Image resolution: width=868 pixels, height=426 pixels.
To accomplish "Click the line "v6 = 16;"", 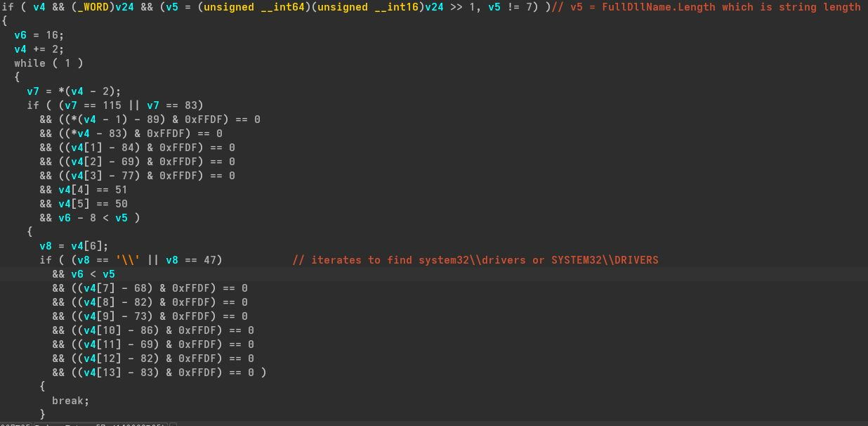I will [39, 35].
